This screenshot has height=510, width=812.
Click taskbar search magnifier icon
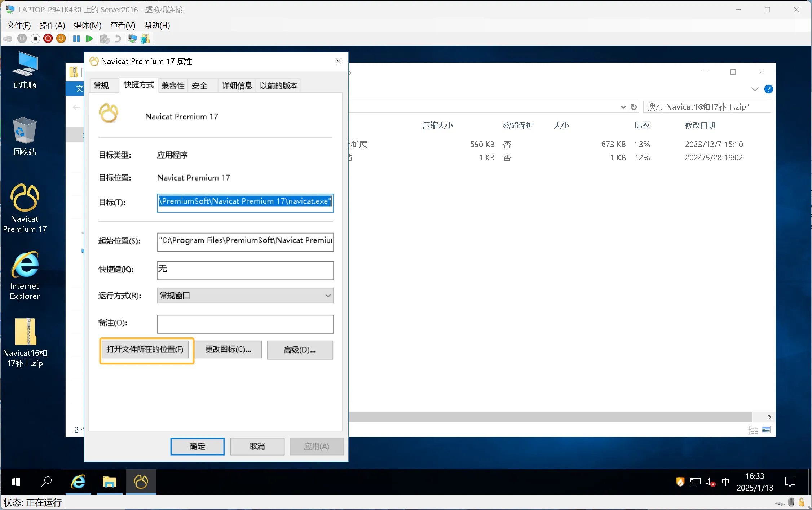[46, 482]
